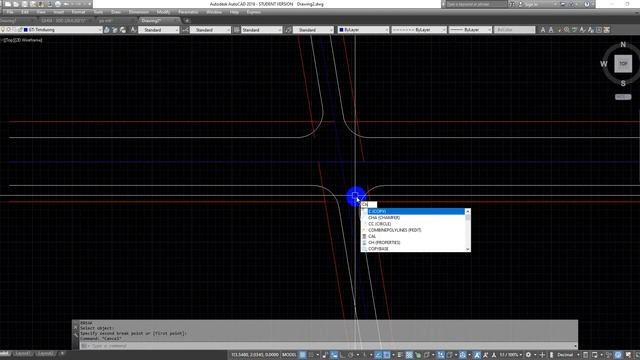Open the Help menu
Screen dimensions: 640x360
[234, 12]
